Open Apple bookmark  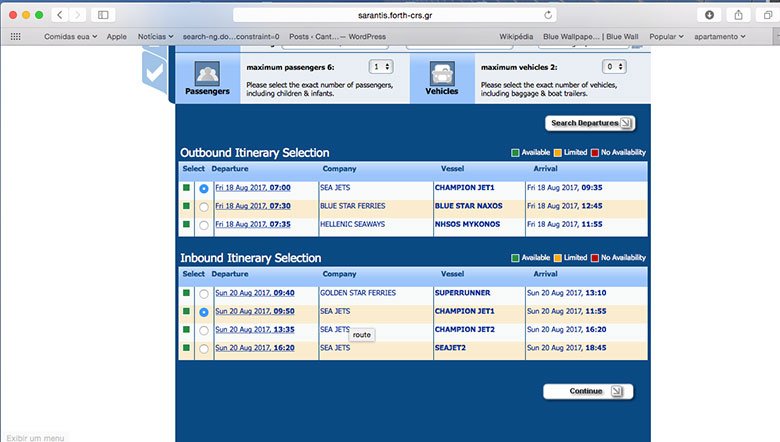point(116,36)
